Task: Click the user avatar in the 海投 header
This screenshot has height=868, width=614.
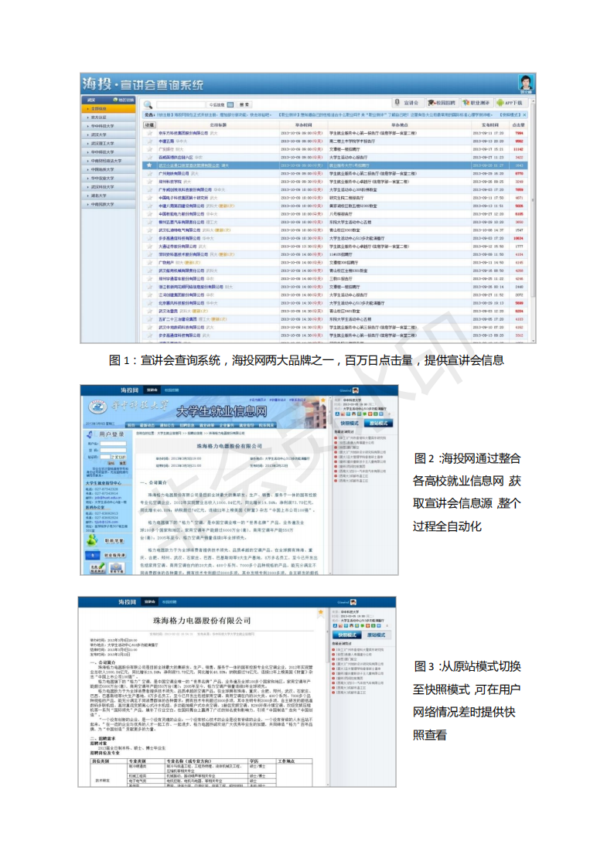Action: click(525, 83)
